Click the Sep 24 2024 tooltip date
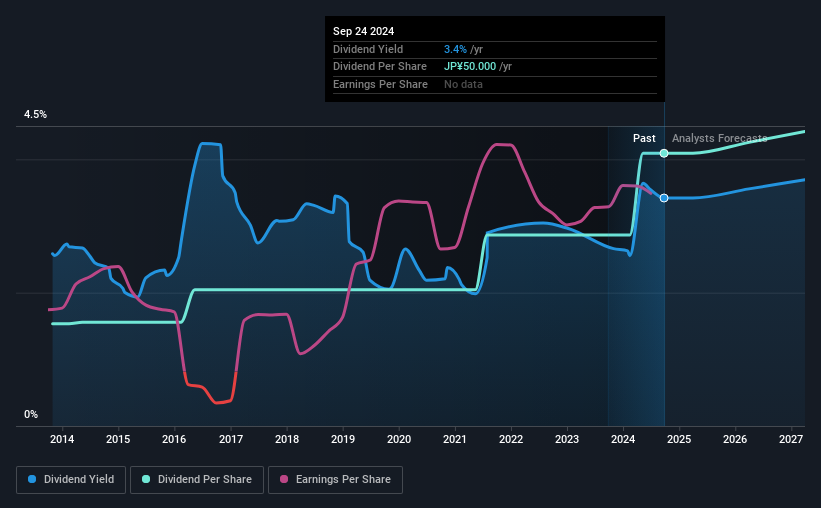Image resolution: width=821 pixels, height=508 pixels. point(363,31)
